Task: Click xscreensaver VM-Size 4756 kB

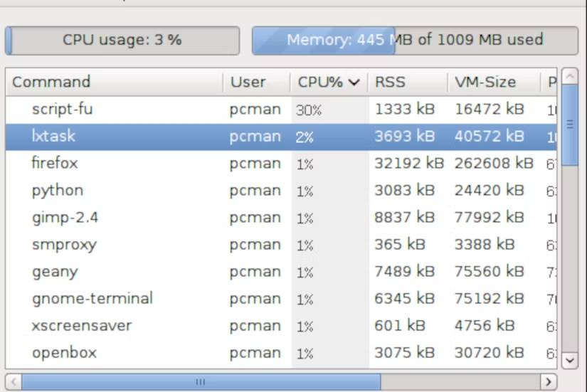Action: [485, 325]
